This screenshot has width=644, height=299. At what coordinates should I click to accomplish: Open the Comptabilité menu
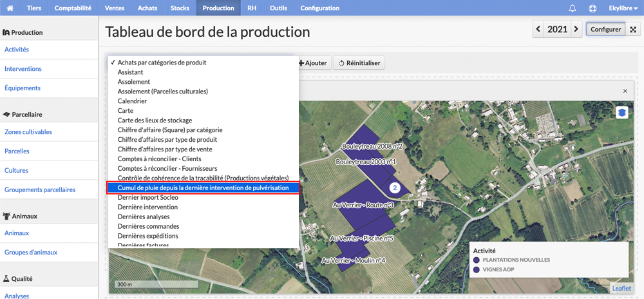(x=73, y=8)
